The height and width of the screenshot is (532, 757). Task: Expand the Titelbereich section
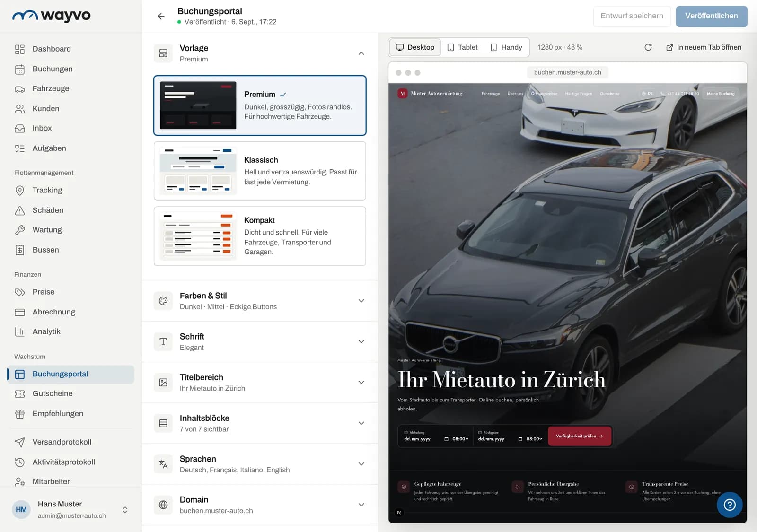pyautogui.click(x=260, y=383)
